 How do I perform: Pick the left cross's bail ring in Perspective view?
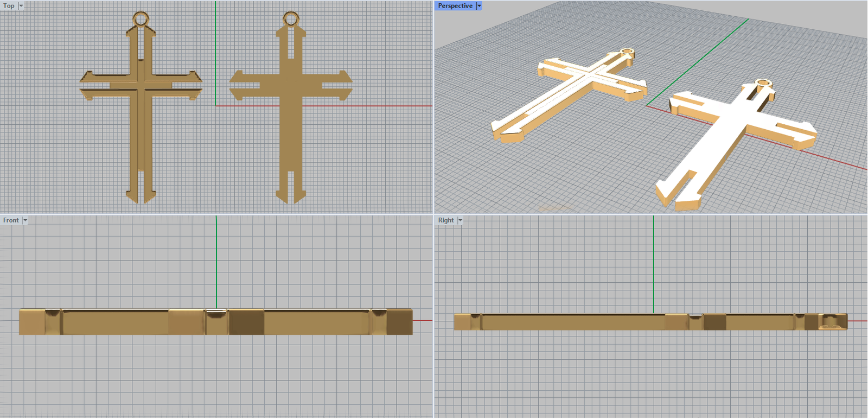627,53
